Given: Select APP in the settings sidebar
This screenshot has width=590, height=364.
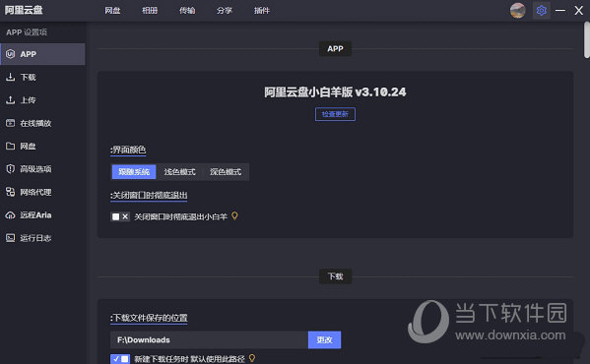Looking at the screenshot, I should (x=42, y=54).
